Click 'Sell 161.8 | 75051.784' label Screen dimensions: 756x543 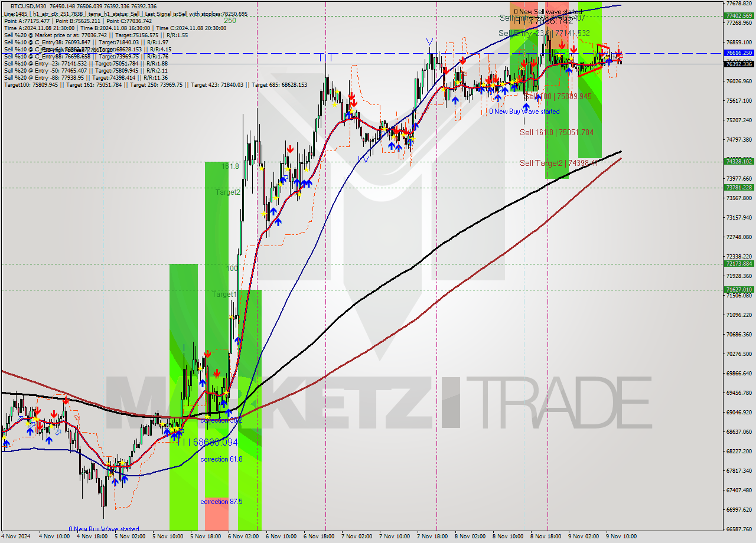(556, 132)
